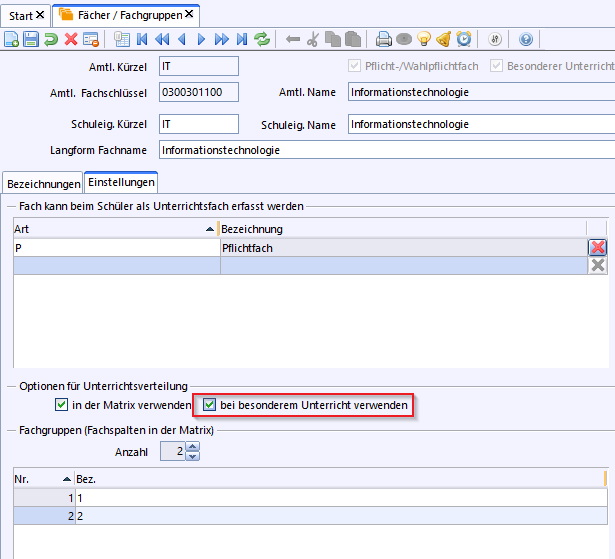Screen dimensions: 615x559
Task: Open the settings sliders icon
Action: click(495, 39)
